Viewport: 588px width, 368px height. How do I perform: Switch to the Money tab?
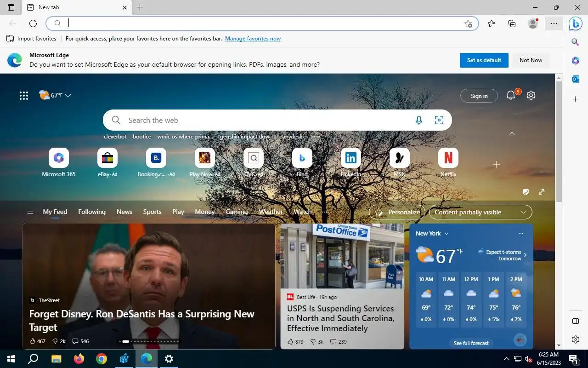(205, 212)
